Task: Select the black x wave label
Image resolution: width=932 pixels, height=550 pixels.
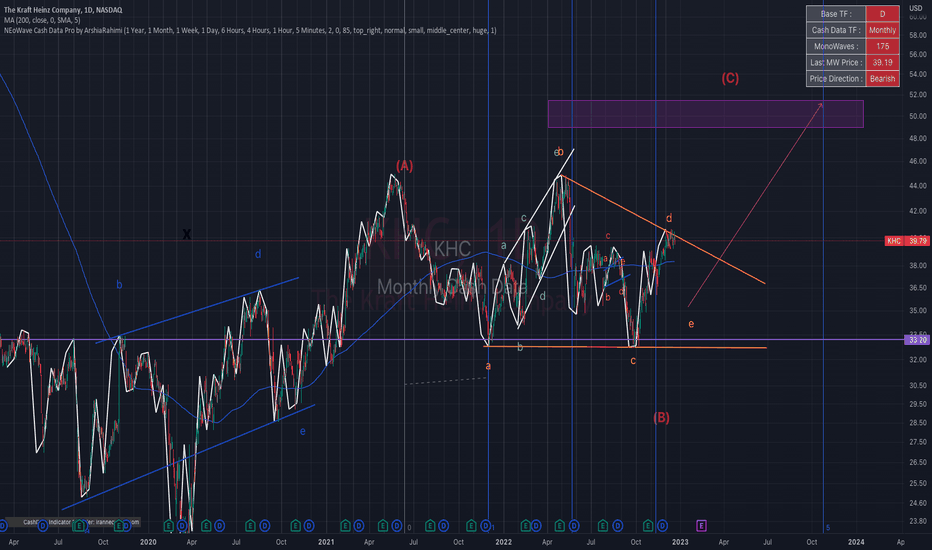Action: coord(187,234)
